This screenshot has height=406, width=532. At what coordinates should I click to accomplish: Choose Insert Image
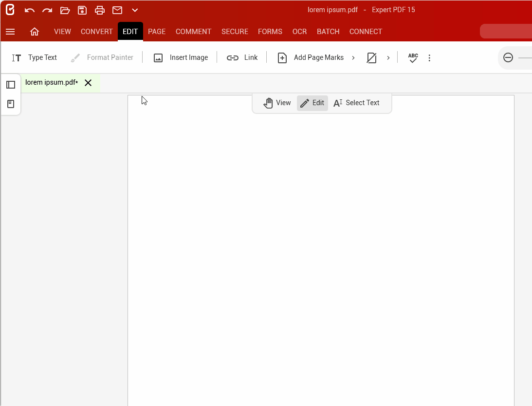181,58
